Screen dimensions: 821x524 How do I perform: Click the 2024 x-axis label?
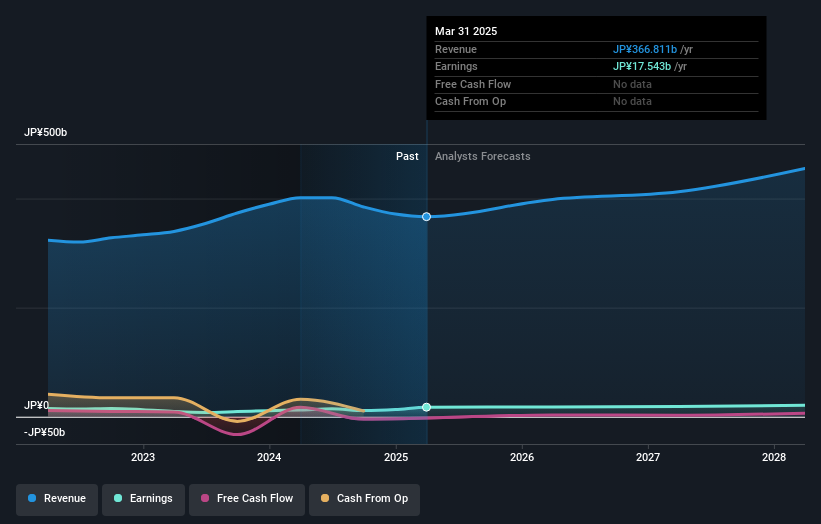coord(269,457)
